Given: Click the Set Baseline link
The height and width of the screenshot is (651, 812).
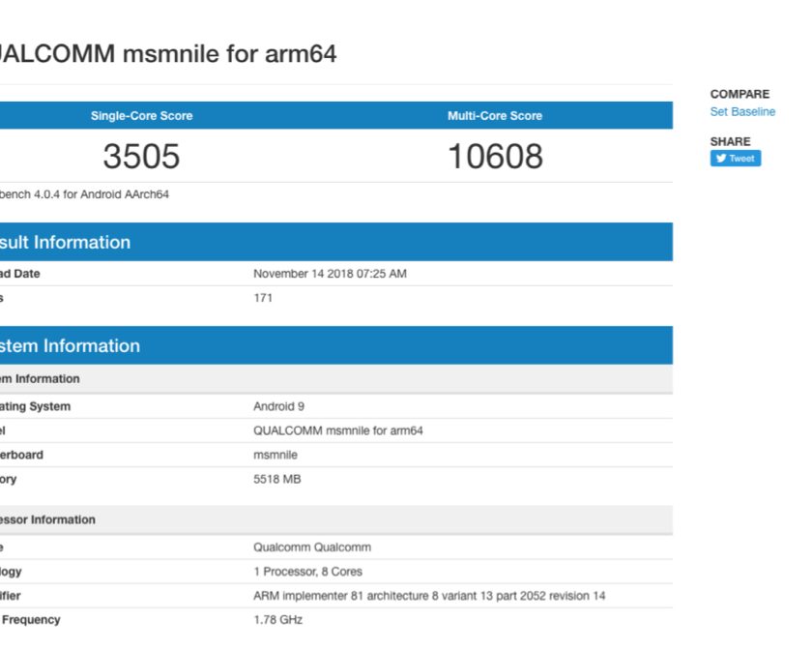Looking at the screenshot, I should (742, 111).
